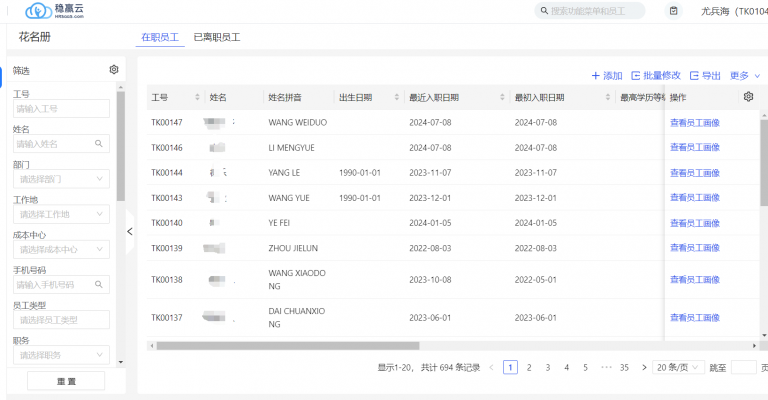
Task: Open the 工作地 work location dropdown
Action: (x=61, y=215)
